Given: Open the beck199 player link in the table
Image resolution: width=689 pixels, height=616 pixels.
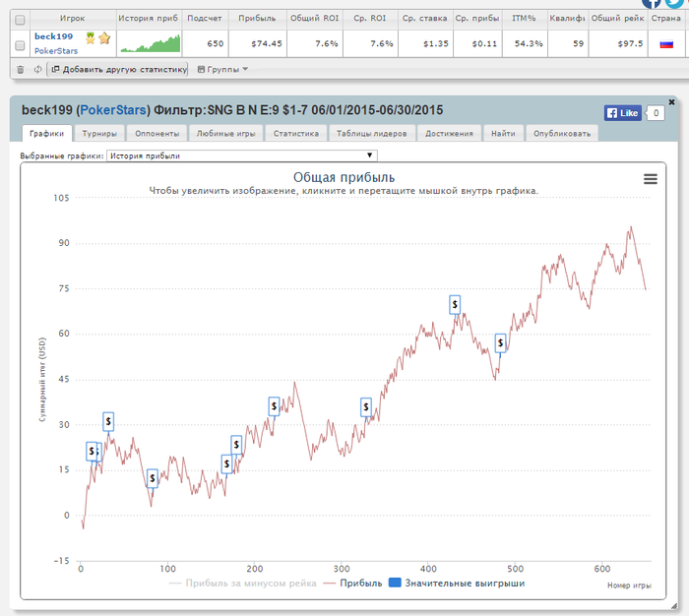Looking at the screenshot, I should point(53,36).
